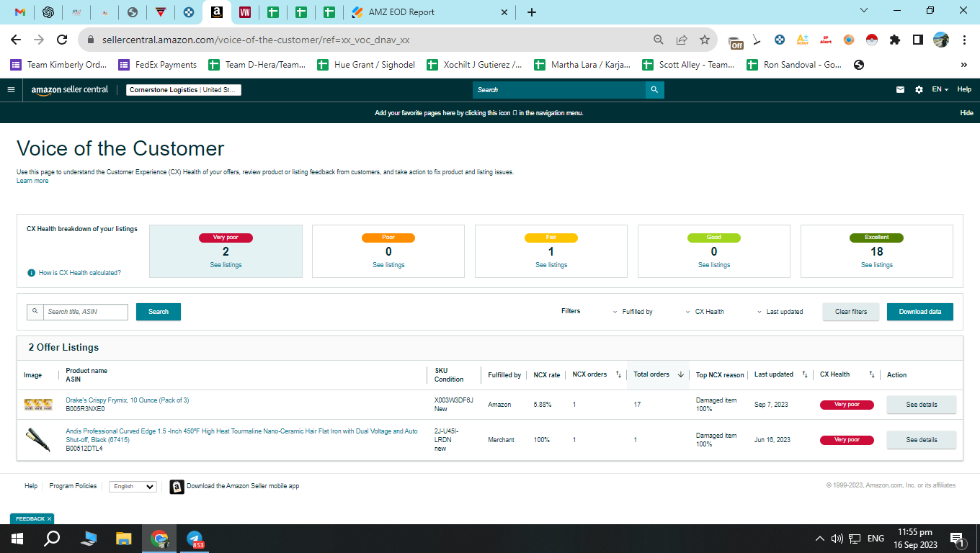
Task: Click the AMZ Scout extension icon
Action: click(803, 40)
